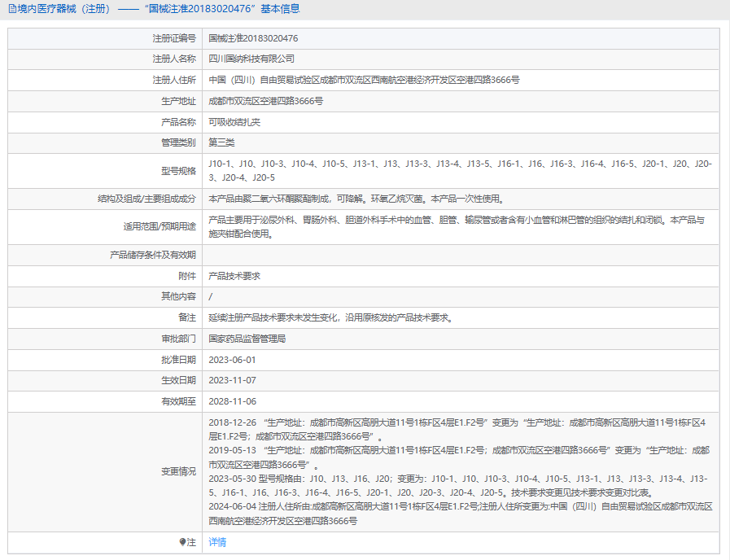The height and width of the screenshot is (560, 730).
Task: Click the 2024-06-04 address change entry
Action: 461,514
